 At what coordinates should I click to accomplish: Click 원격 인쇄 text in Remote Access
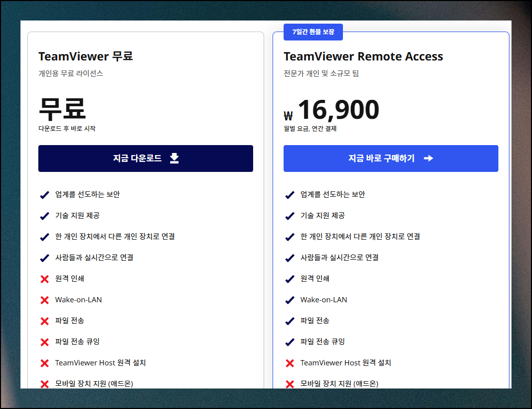click(x=315, y=279)
